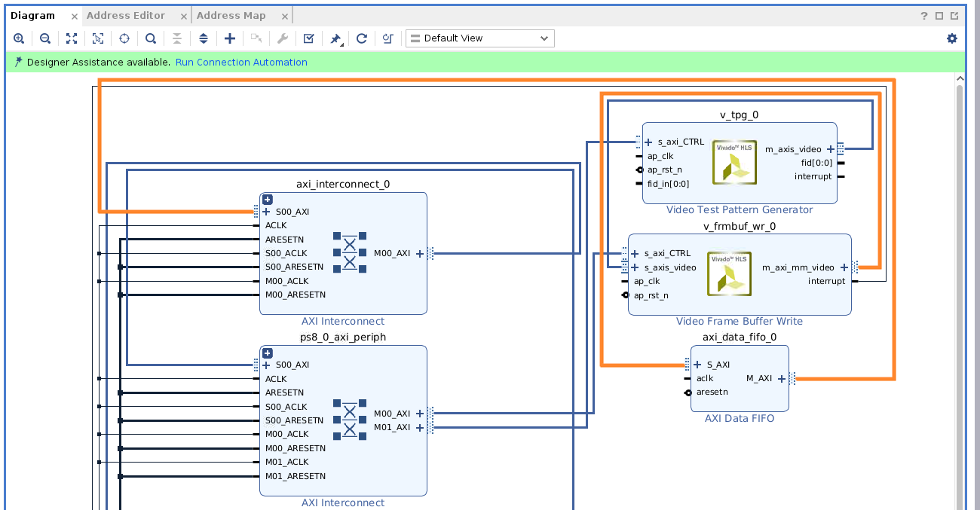Select the aresetn pin on axi_data_fifo_0
The image size is (980, 510).
tap(712, 392)
